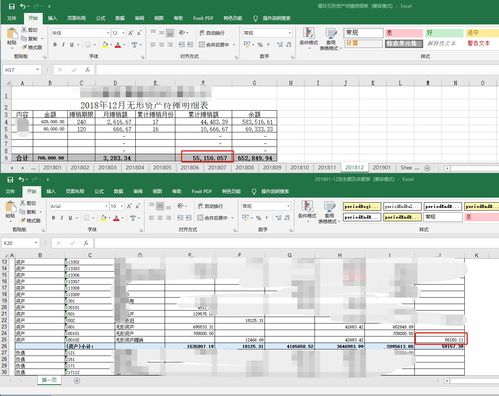This screenshot has height=396, width=499.
Task: Toggle Bold in the upper window ribbon
Action: click(x=55, y=45)
